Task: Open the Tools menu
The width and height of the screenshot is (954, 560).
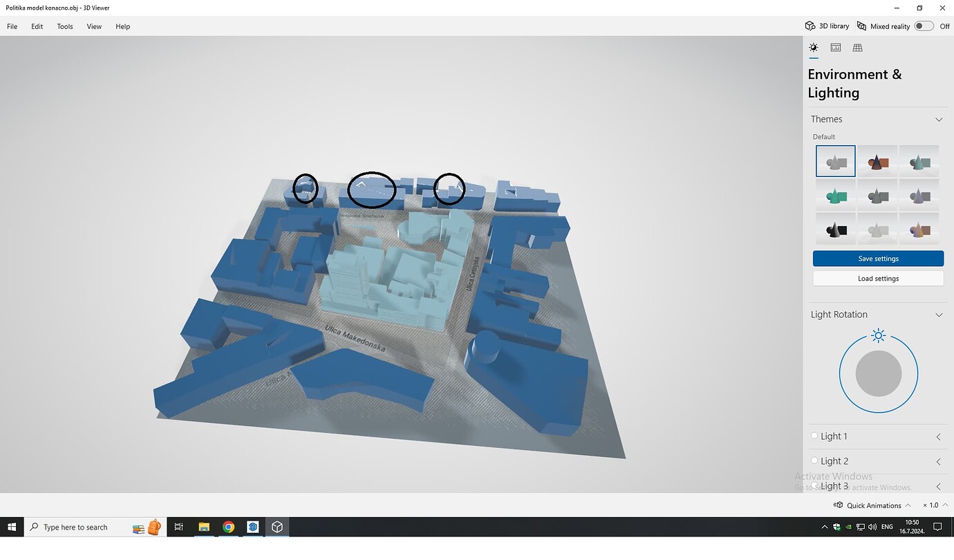Action: click(64, 26)
